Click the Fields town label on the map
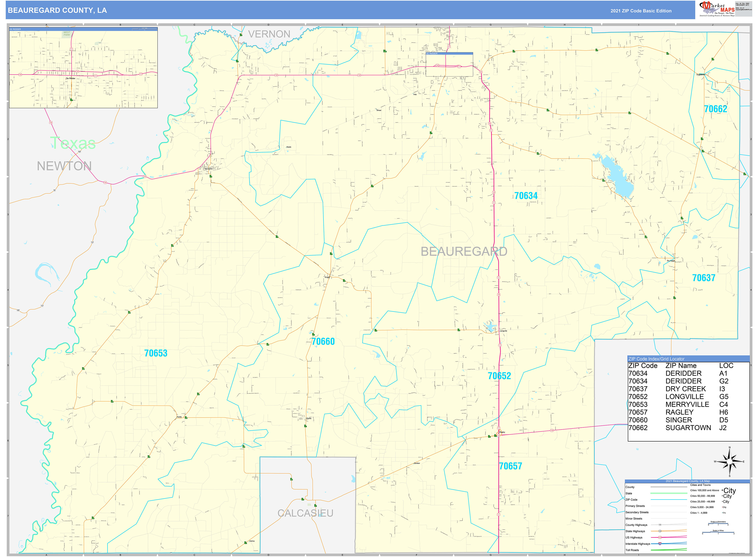 [179, 417]
